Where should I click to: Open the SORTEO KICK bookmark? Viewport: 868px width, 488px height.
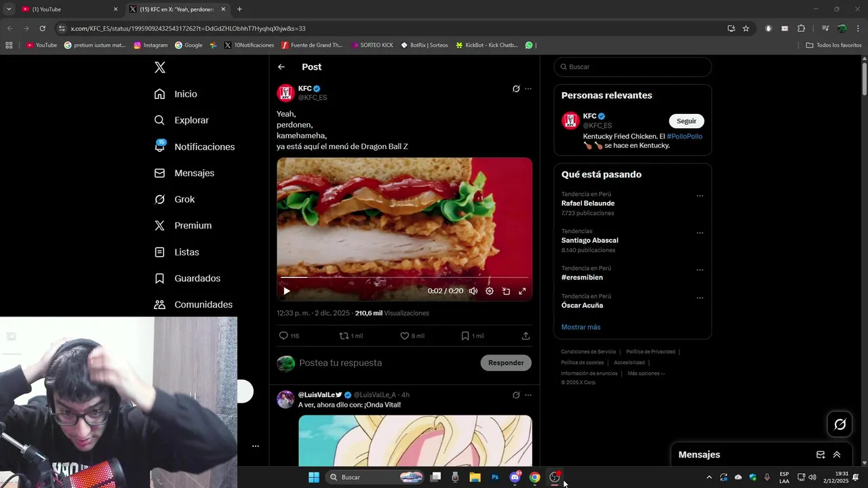[372, 45]
